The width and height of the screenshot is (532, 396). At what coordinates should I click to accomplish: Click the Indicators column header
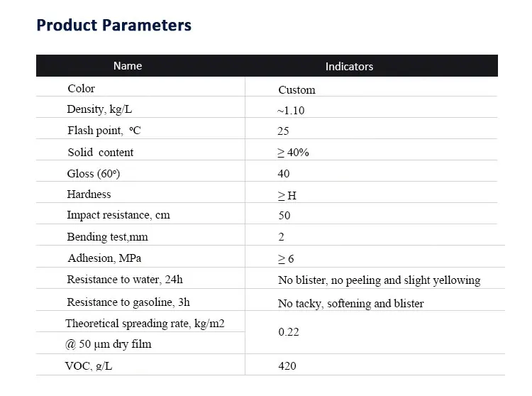[349, 67]
